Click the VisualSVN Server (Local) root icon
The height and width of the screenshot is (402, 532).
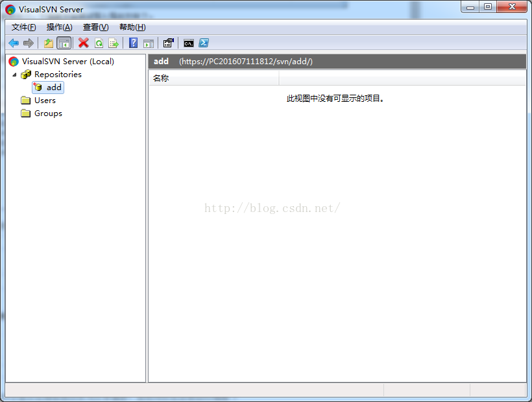click(x=14, y=62)
